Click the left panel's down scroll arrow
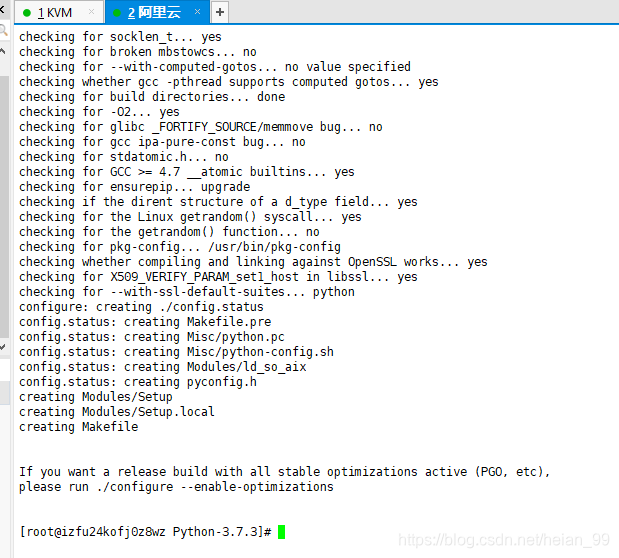This screenshot has width=619, height=558. pos(3,347)
